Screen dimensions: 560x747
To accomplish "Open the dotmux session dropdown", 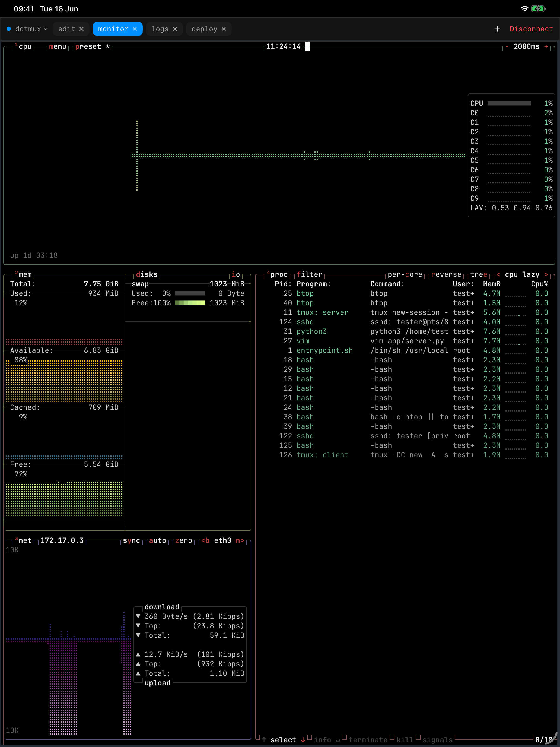I will [27, 29].
